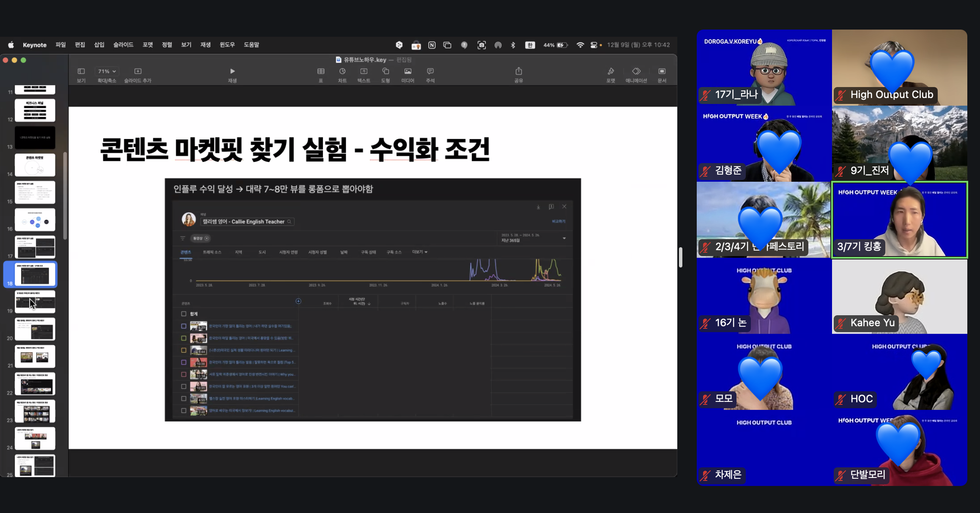The height and width of the screenshot is (513, 980).
Task: Select the 3/7기 킹홍 speaker video tile
Action: pyautogui.click(x=899, y=220)
